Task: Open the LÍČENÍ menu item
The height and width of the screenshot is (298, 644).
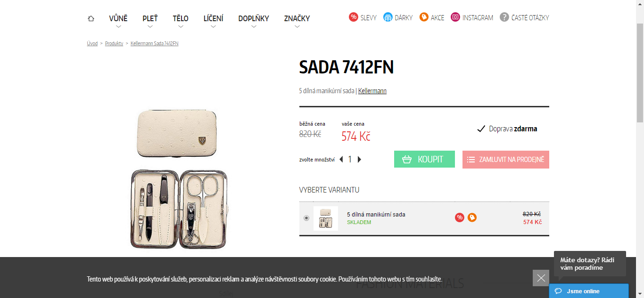Action: pos(214,18)
